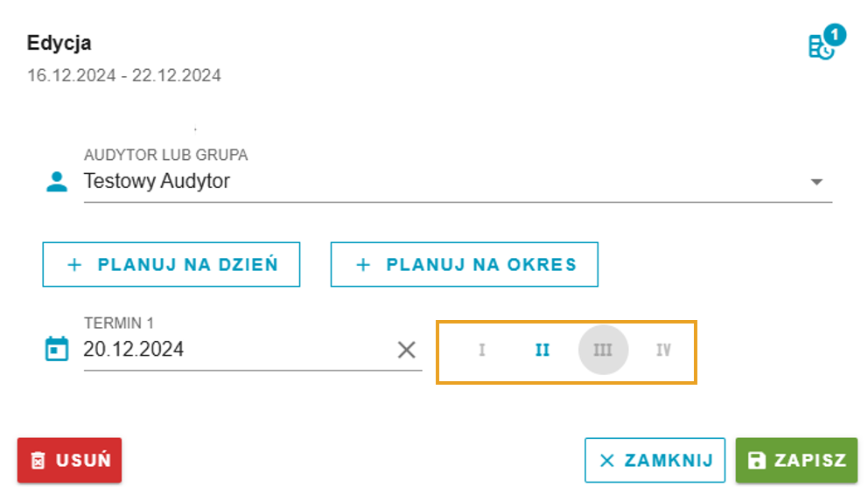Toggle shift II for Termin 1

point(542,350)
